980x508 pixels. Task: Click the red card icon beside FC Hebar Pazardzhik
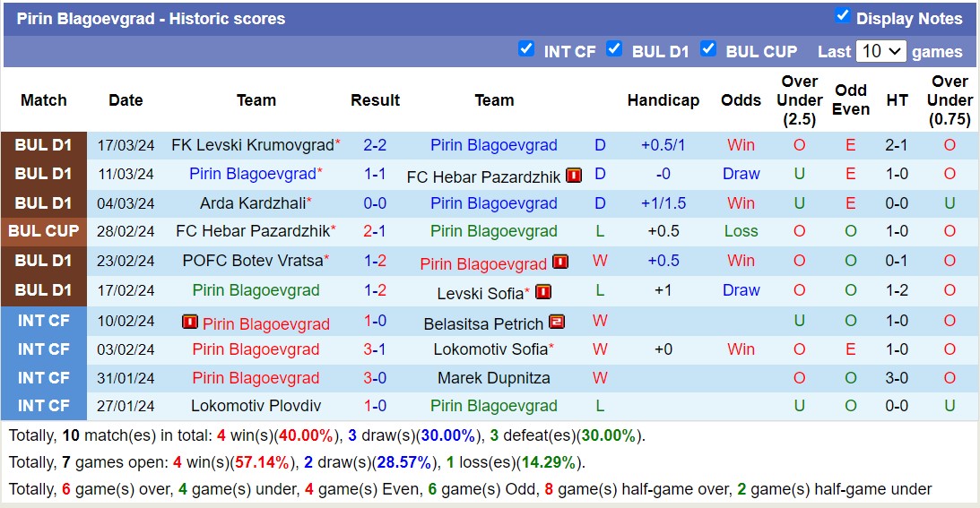coord(574,175)
